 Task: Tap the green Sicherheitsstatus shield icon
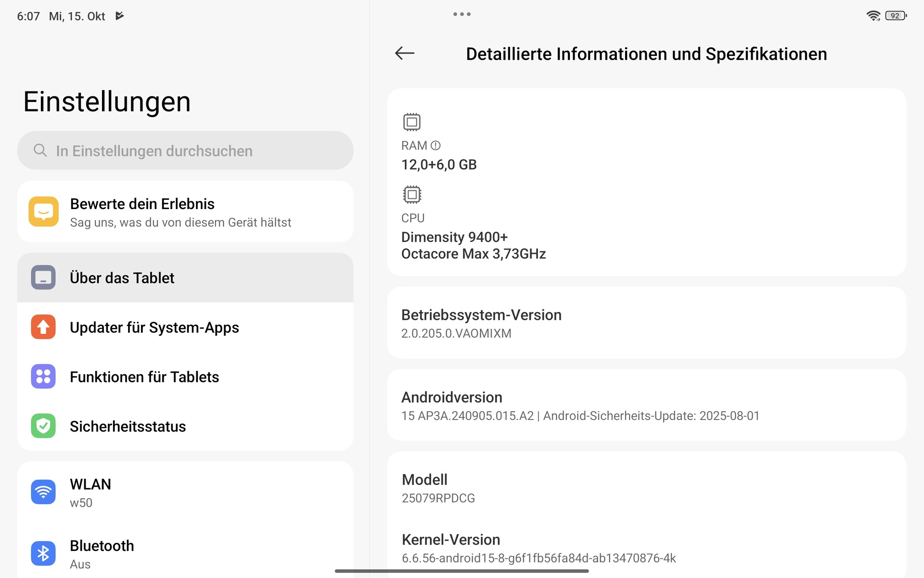coord(43,426)
